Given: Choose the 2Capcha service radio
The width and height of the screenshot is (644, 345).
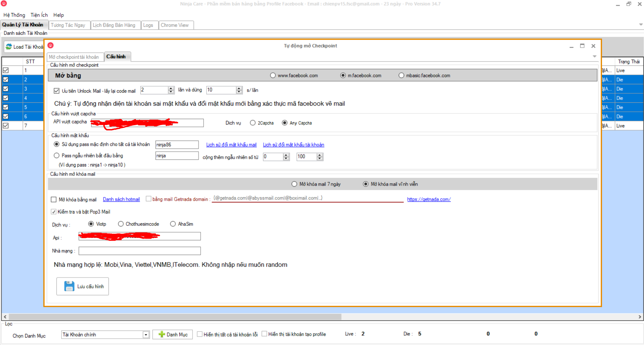Looking at the screenshot, I should point(253,123).
